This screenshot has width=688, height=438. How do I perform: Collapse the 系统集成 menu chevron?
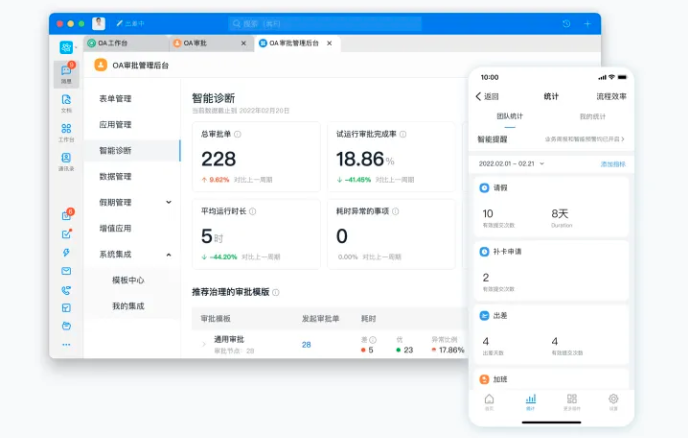168,255
